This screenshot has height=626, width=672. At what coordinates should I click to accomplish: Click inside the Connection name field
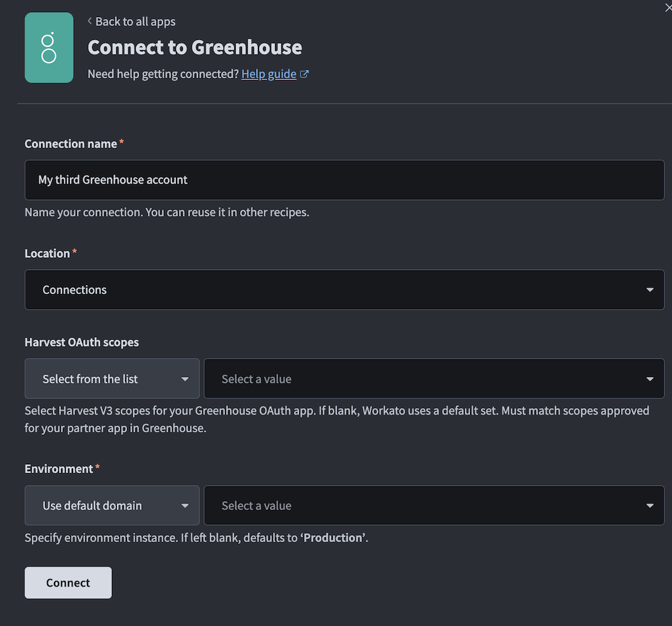[344, 180]
